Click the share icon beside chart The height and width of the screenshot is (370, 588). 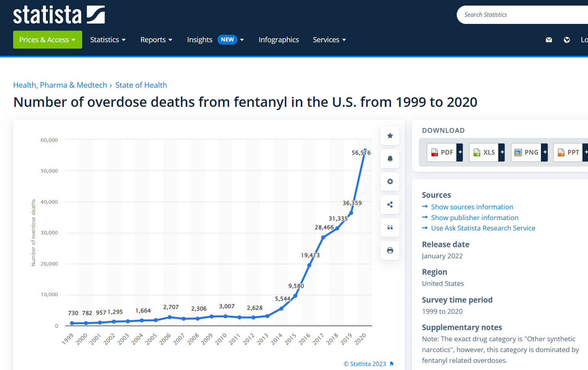tap(390, 205)
